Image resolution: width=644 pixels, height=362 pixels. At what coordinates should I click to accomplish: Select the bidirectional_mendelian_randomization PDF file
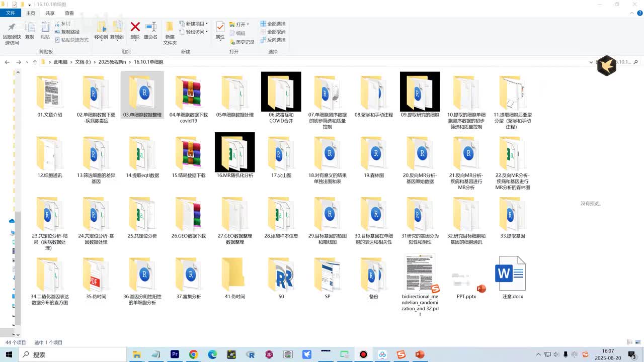point(420,285)
